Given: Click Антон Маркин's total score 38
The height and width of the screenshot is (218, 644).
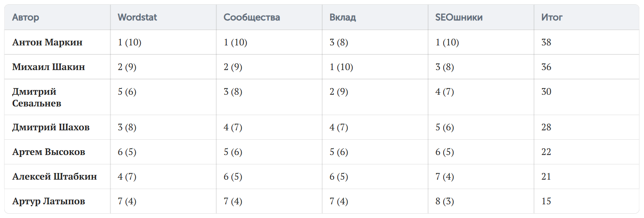Looking at the screenshot, I should pyautogui.click(x=546, y=42).
